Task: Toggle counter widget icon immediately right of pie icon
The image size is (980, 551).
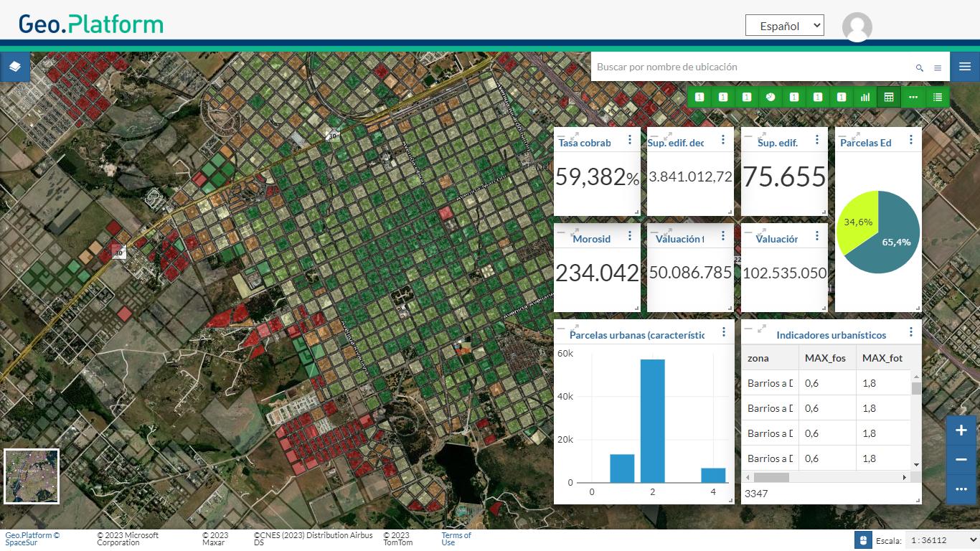Action: pyautogui.click(x=794, y=97)
